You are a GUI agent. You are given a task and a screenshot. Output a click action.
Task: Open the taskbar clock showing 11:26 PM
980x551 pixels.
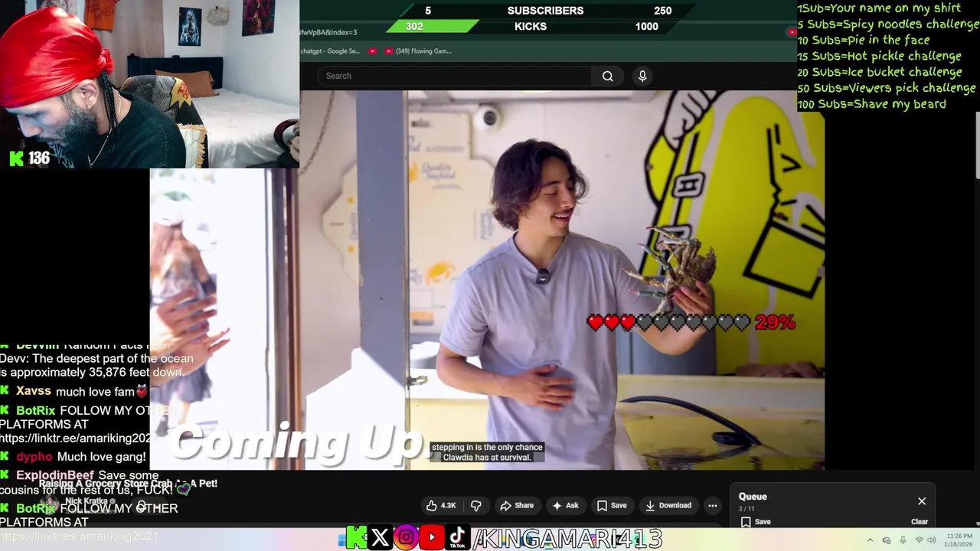pos(960,540)
